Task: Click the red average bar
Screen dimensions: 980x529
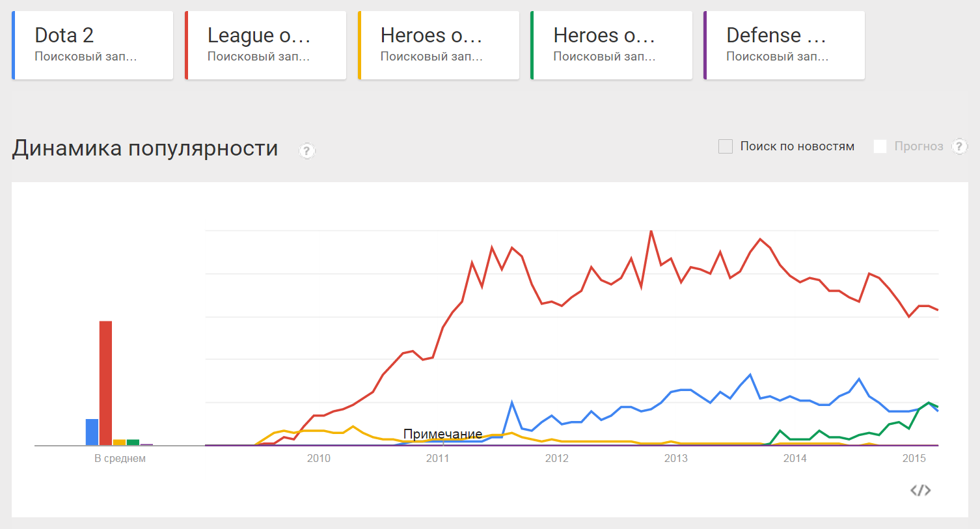Action: point(105,383)
